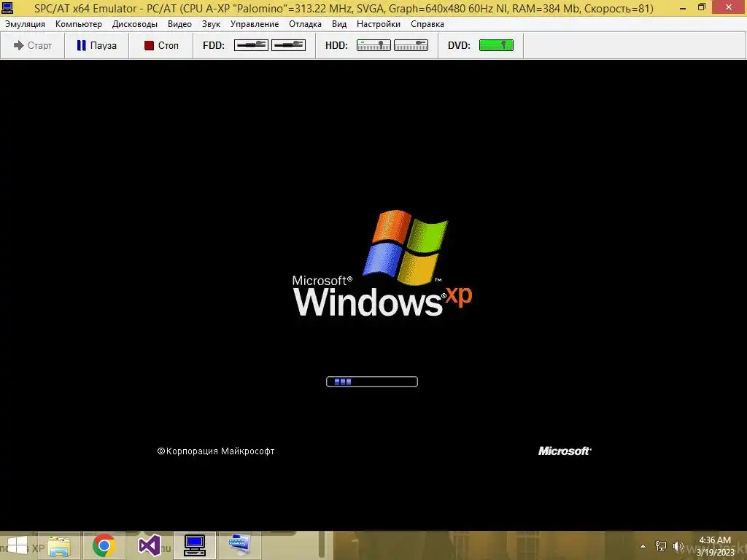Launch Google Chrome from taskbar
The width and height of the screenshot is (747, 560).
pyautogui.click(x=104, y=545)
